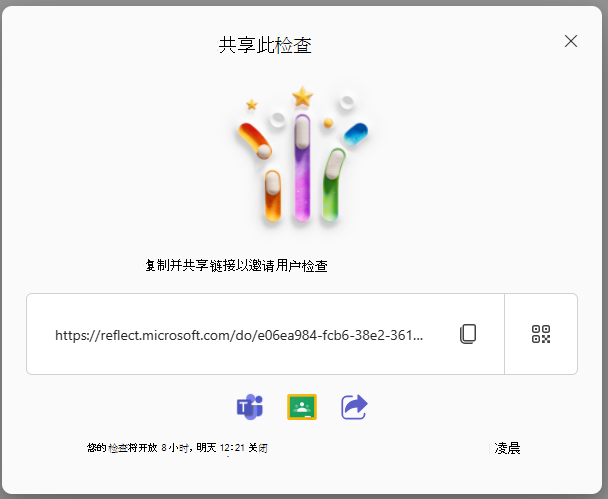Share the check-in to Microsoft Teams
The image size is (608, 499).
(250, 407)
